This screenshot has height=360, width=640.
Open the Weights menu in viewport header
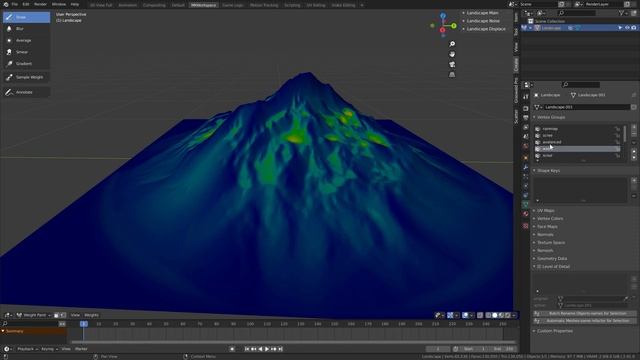[x=91, y=315]
